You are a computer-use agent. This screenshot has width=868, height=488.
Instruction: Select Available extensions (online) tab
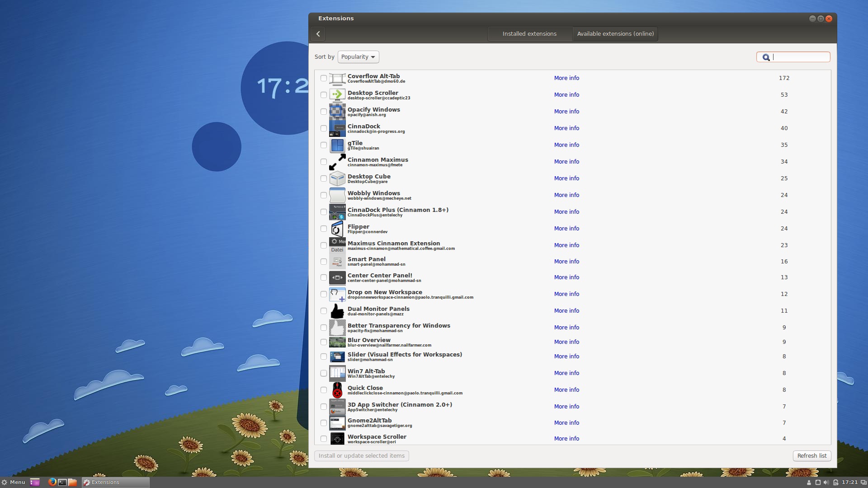[615, 34]
